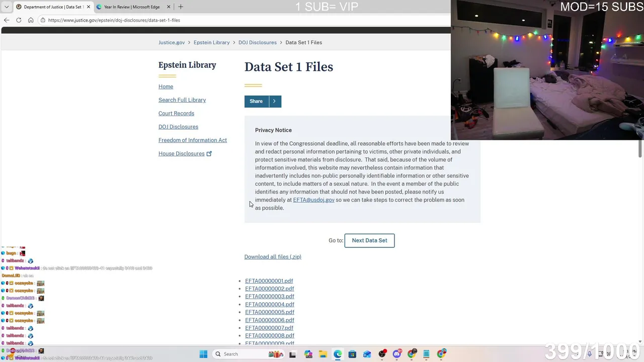This screenshot has height=362, width=644.
Task: Open EFTA00000002.pdf
Action: pos(269,289)
